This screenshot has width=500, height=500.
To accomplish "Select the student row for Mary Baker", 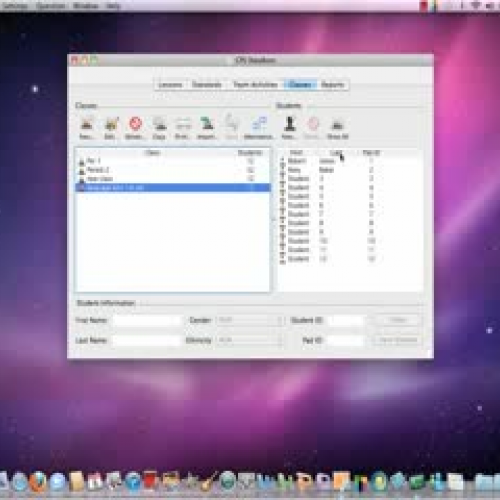I will pos(350,170).
